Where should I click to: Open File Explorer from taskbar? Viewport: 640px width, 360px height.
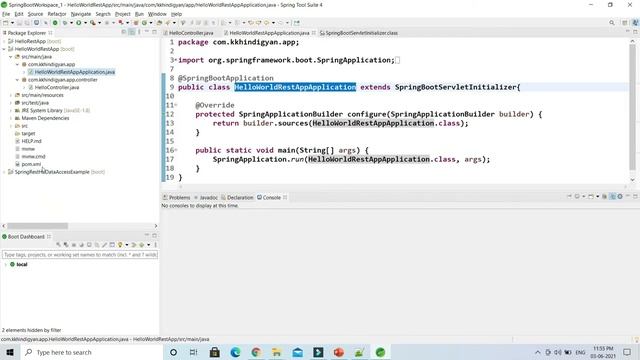point(277,352)
